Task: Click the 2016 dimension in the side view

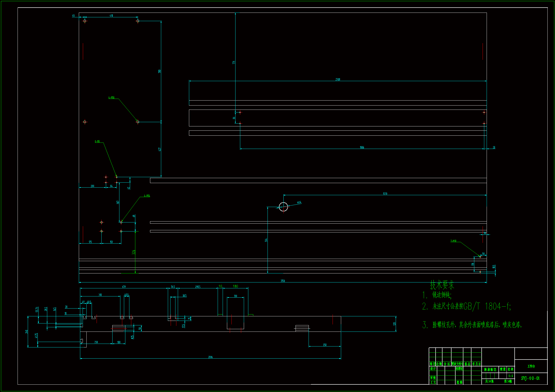Action: 210,357
